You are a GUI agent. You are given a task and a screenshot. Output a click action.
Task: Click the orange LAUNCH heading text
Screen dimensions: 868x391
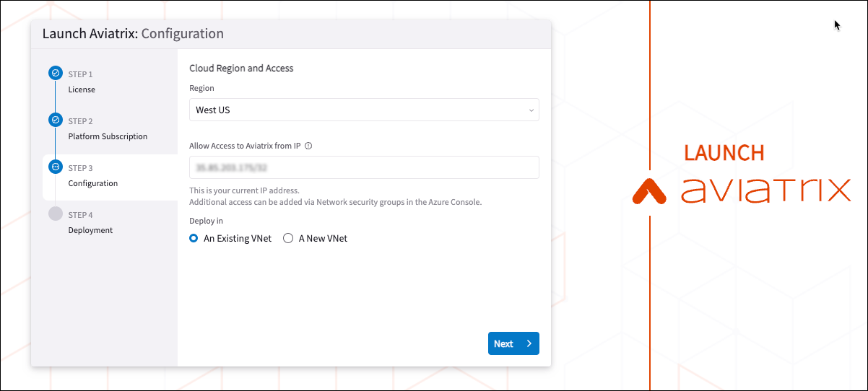724,153
